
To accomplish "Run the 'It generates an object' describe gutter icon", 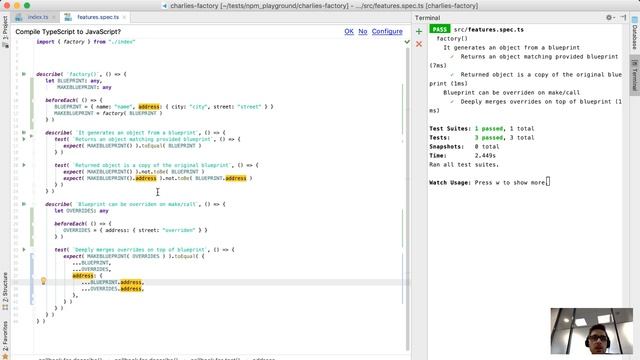I will coord(24,132).
